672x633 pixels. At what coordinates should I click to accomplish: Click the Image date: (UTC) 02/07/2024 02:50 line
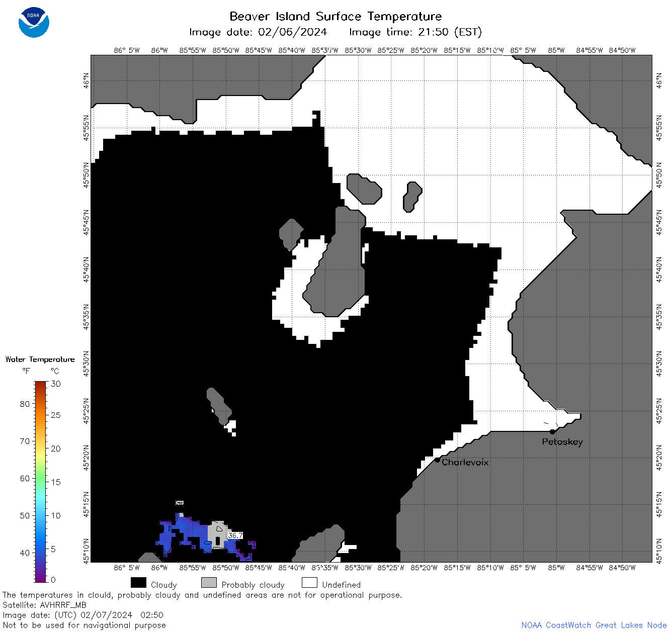click(83, 615)
